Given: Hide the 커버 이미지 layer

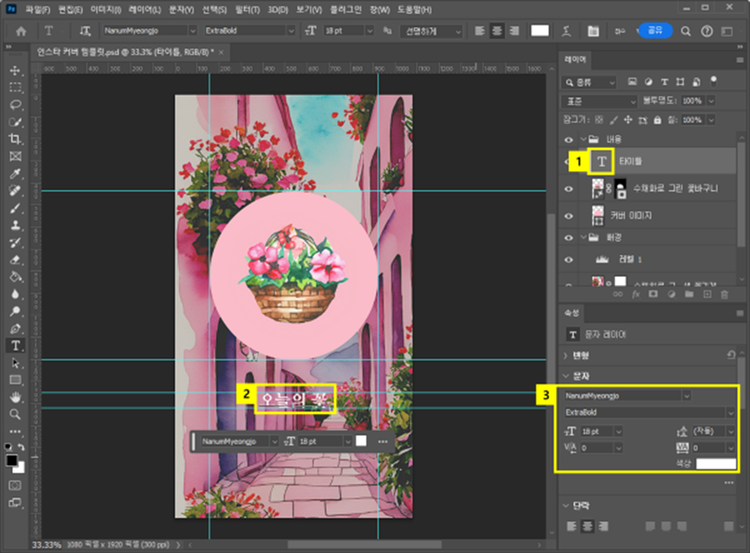Looking at the screenshot, I should coord(568,214).
